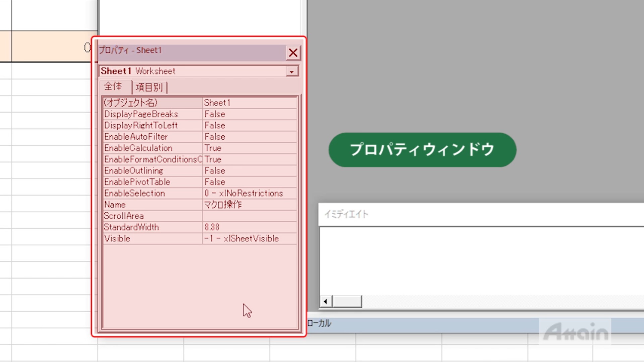Click the empty ScrollArea value field
The height and width of the screenshot is (362, 644).
tap(250, 216)
